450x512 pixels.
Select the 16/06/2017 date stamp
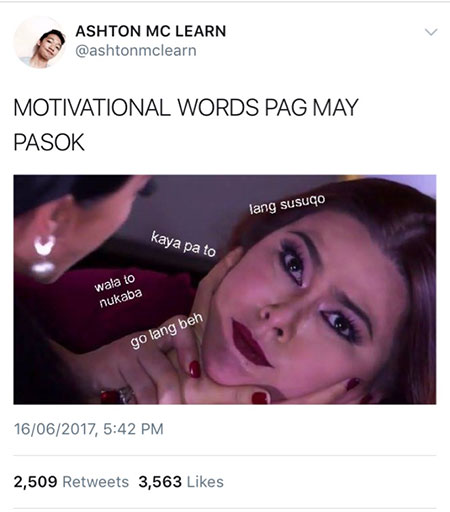click(x=54, y=429)
